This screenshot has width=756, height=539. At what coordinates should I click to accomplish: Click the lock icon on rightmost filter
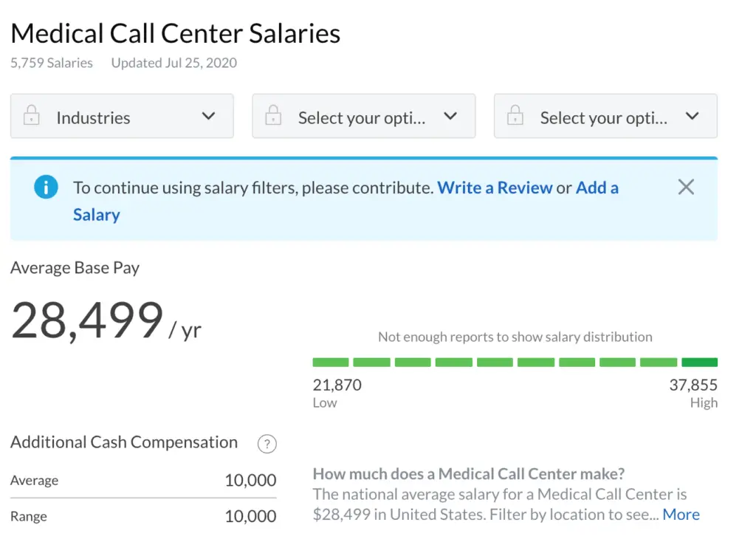click(x=515, y=114)
